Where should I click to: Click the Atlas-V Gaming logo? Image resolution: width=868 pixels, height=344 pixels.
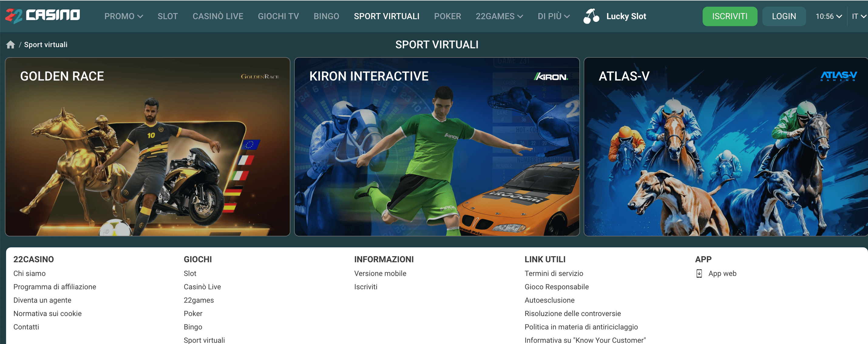click(x=838, y=76)
